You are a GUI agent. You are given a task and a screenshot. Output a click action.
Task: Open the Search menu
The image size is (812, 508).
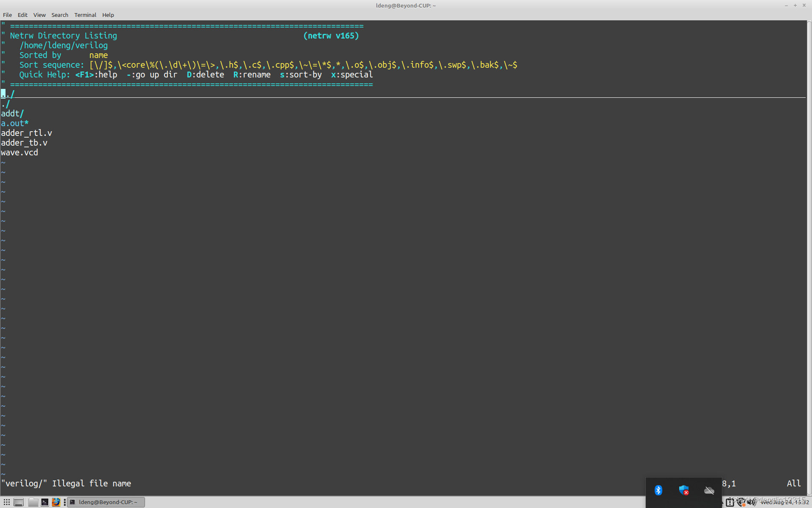pyautogui.click(x=60, y=15)
